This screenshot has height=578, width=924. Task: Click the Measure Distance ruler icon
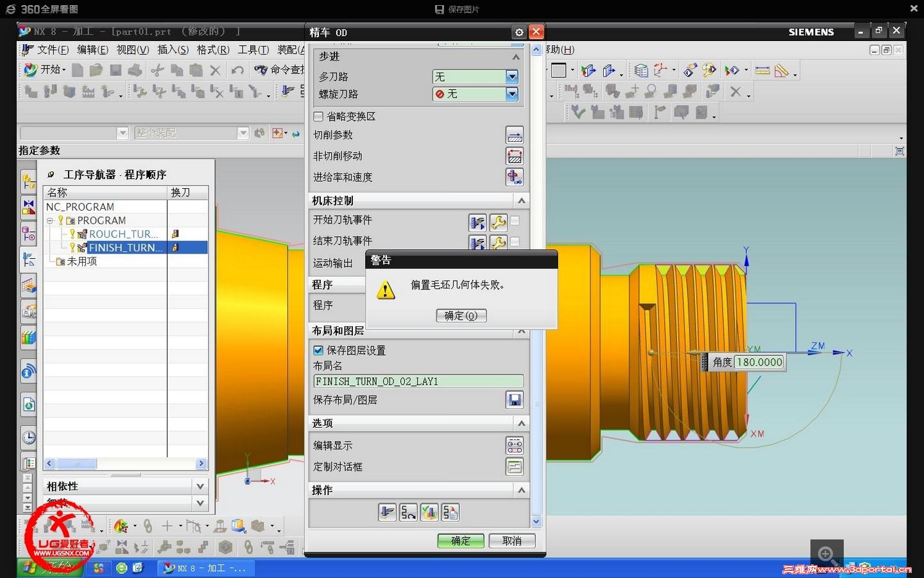762,71
